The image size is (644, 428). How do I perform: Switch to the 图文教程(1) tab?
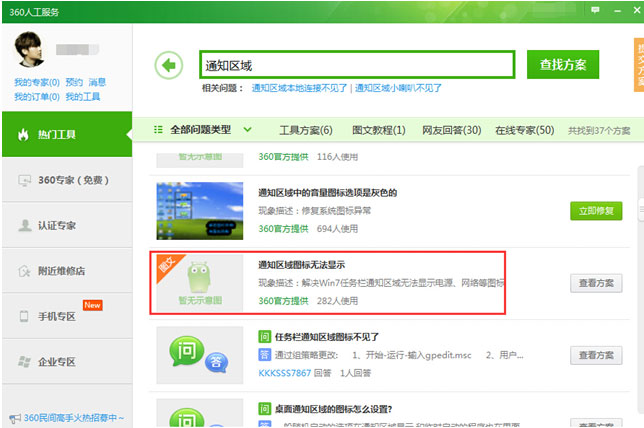(x=379, y=130)
